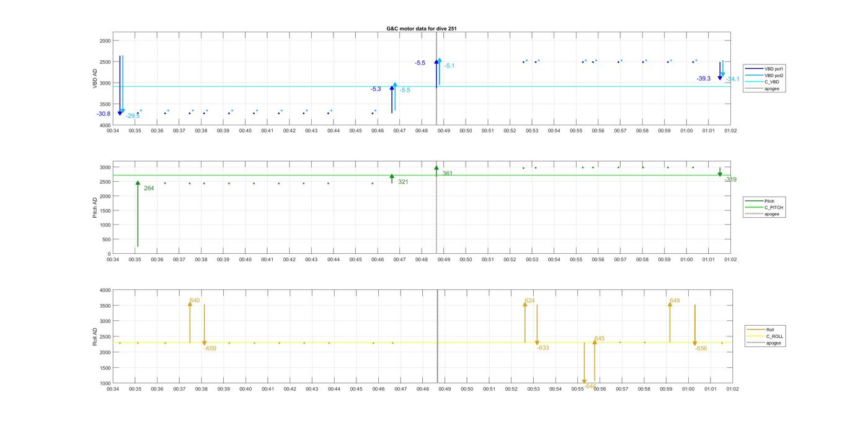
Task: Click the '-5.1' VBD value label
Action: (449, 66)
